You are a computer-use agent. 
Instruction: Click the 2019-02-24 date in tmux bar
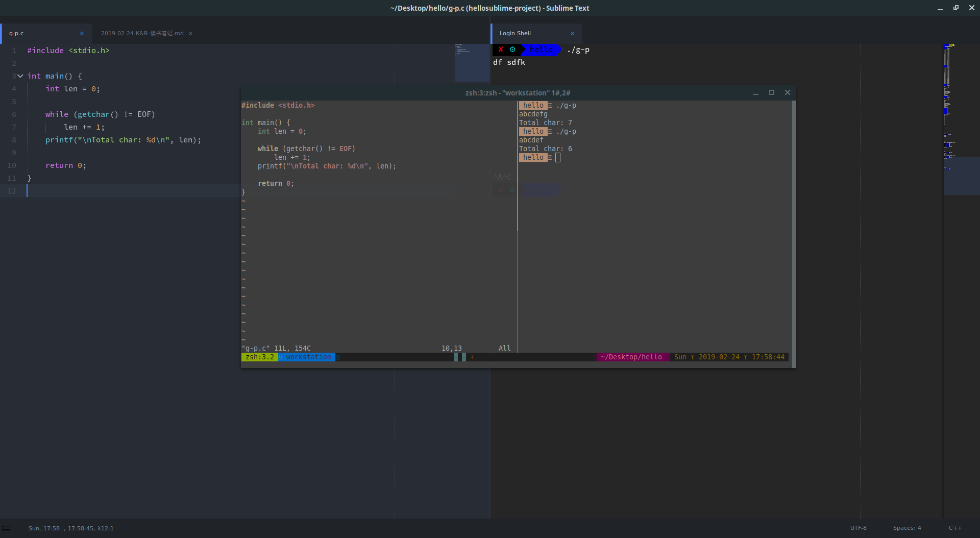coord(719,357)
